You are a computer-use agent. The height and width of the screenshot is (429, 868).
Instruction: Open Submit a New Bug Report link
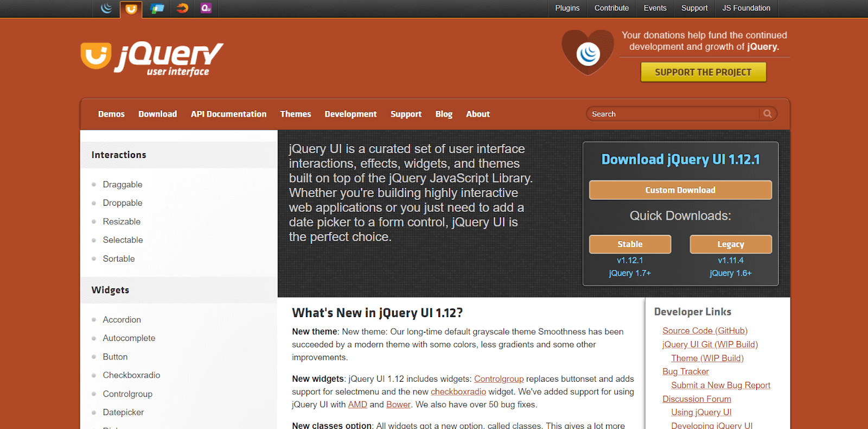pyautogui.click(x=720, y=386)
